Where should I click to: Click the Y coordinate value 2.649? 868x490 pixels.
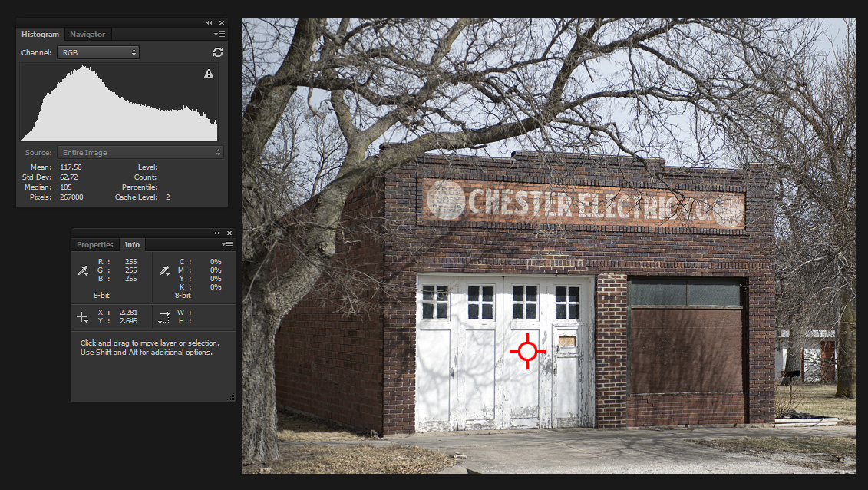pos(128,320)
